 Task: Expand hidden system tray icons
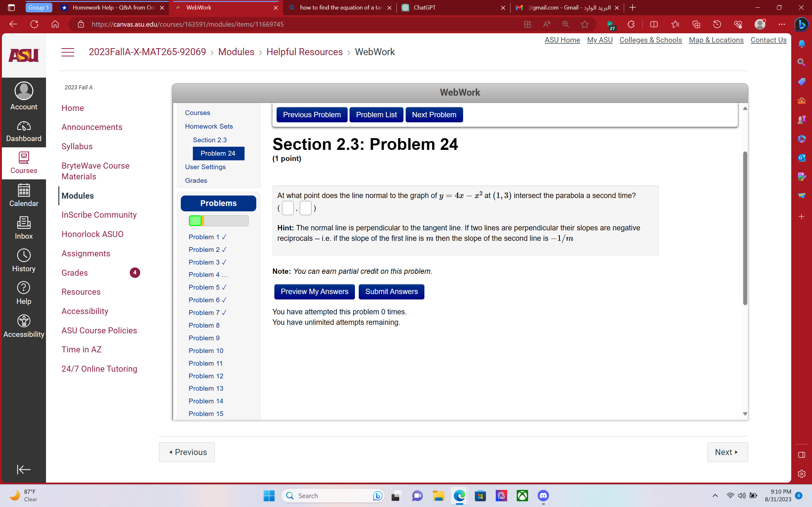715,496
